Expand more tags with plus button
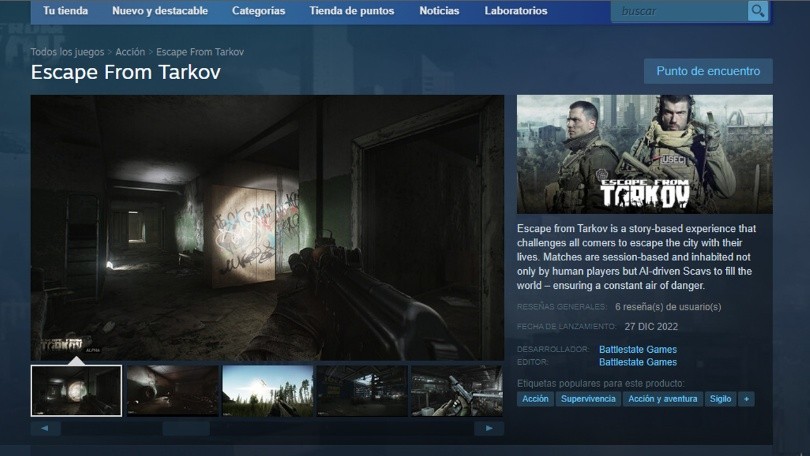 746,399
